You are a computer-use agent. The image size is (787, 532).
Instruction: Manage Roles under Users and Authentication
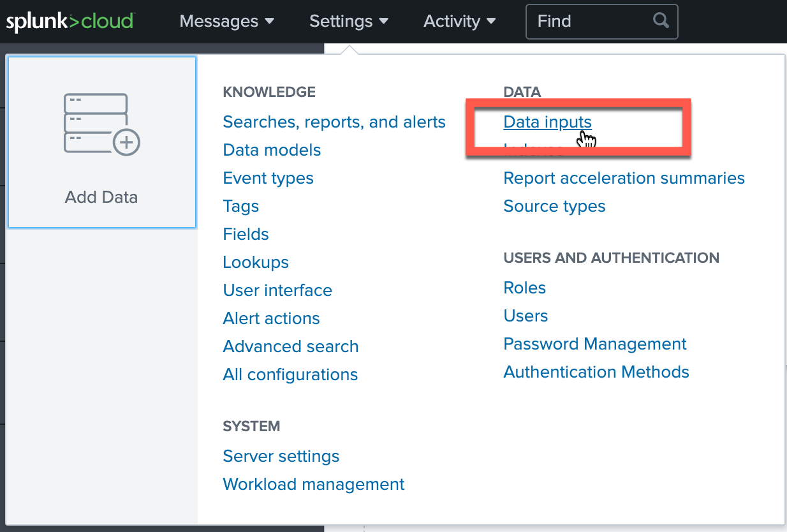(x=524, y=288)
